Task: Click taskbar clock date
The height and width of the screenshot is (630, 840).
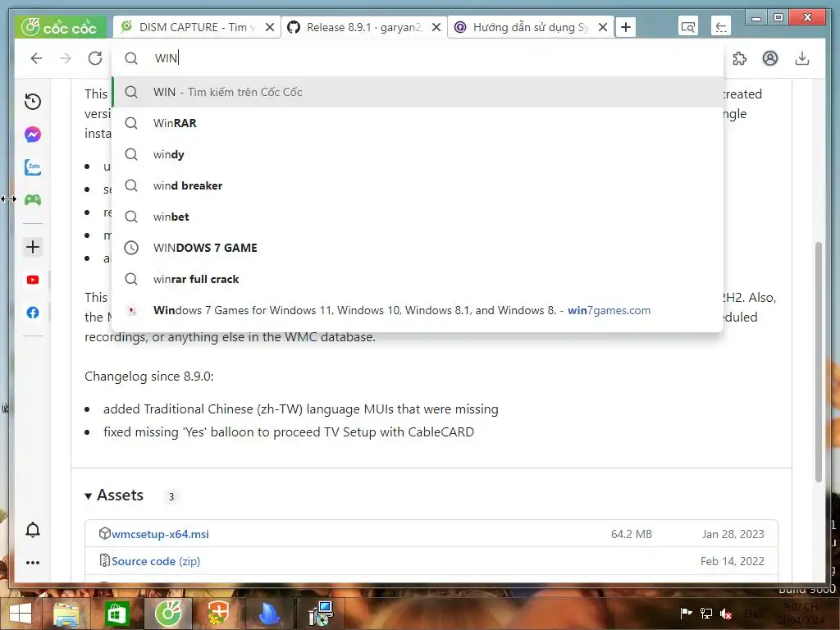Action: 801,614
